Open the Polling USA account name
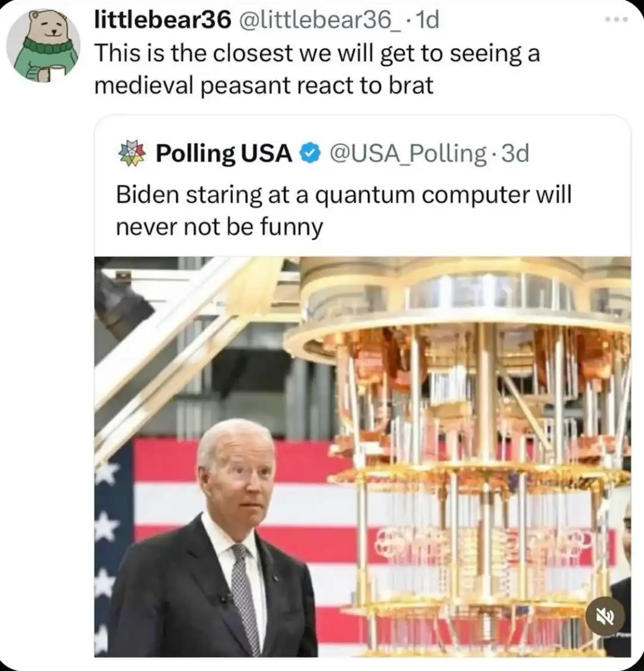644x671 pixels. click(224, 153)
